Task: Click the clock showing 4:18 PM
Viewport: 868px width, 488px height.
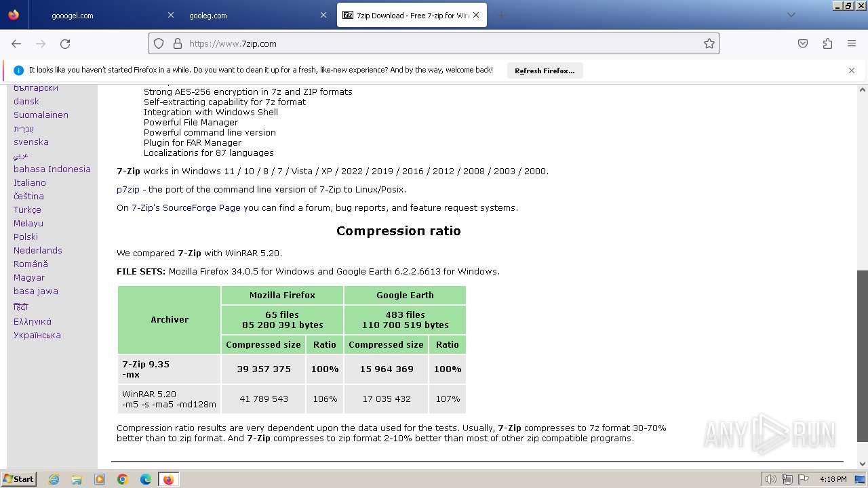Action: click(x=833, y=479)
